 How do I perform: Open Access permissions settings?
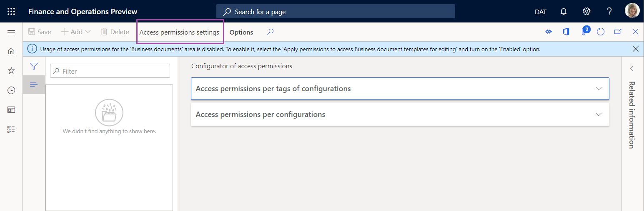179,32
